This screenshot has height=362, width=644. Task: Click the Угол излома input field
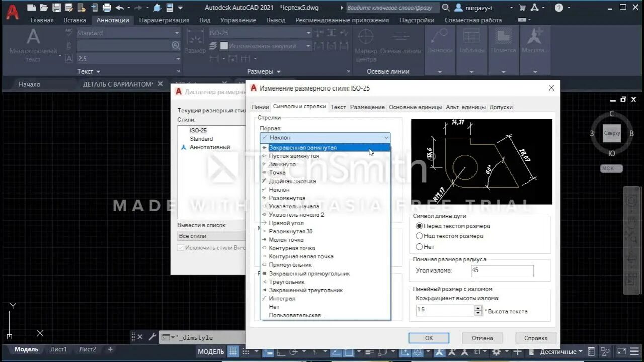click(502, 270)
